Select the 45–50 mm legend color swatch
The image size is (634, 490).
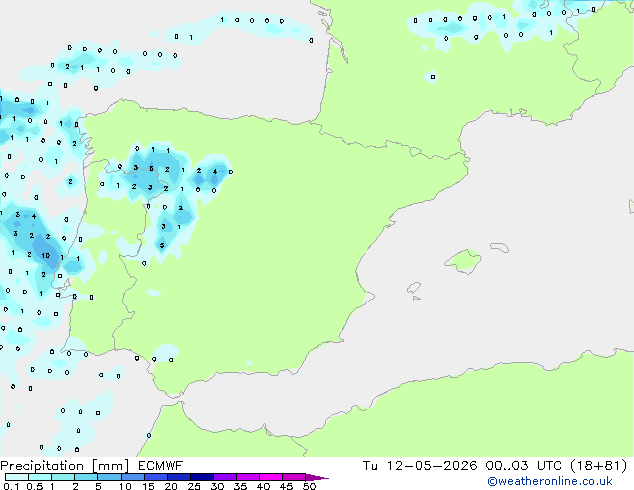294,477
